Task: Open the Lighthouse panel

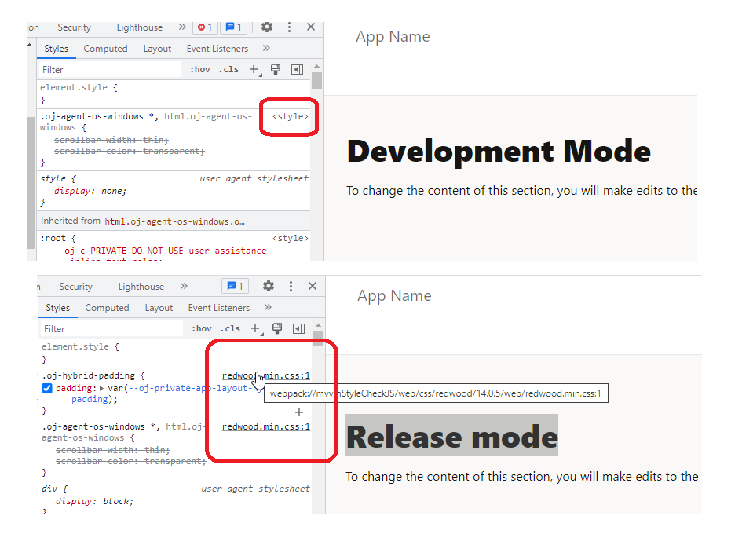Action: pyautogui.click(x=139, y=27)
